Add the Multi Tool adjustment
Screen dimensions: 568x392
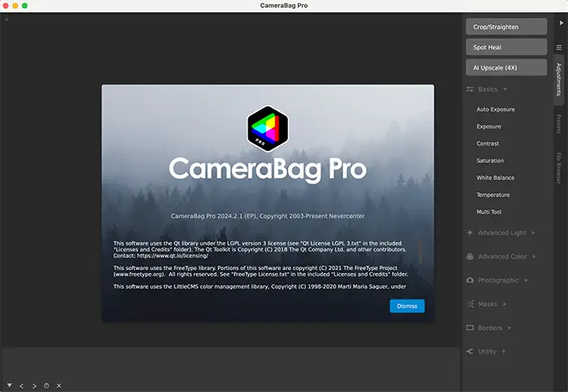[489, 212]
